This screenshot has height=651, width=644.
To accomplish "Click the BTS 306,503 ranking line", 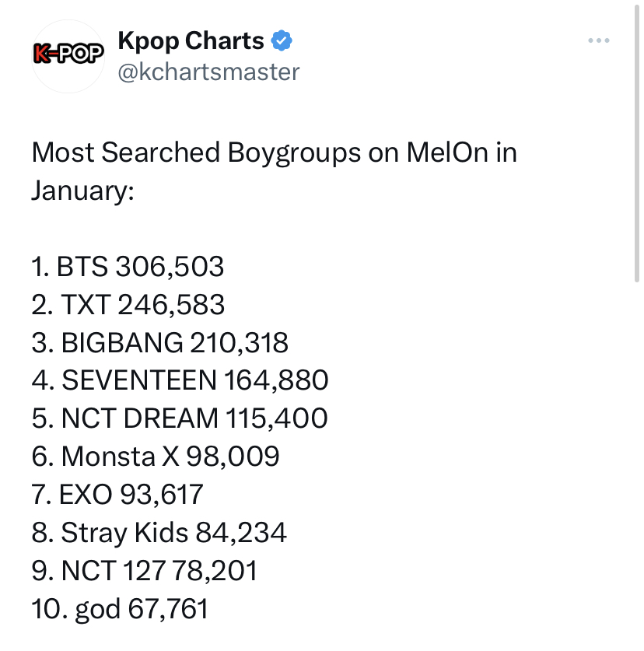I will [128, 266].
